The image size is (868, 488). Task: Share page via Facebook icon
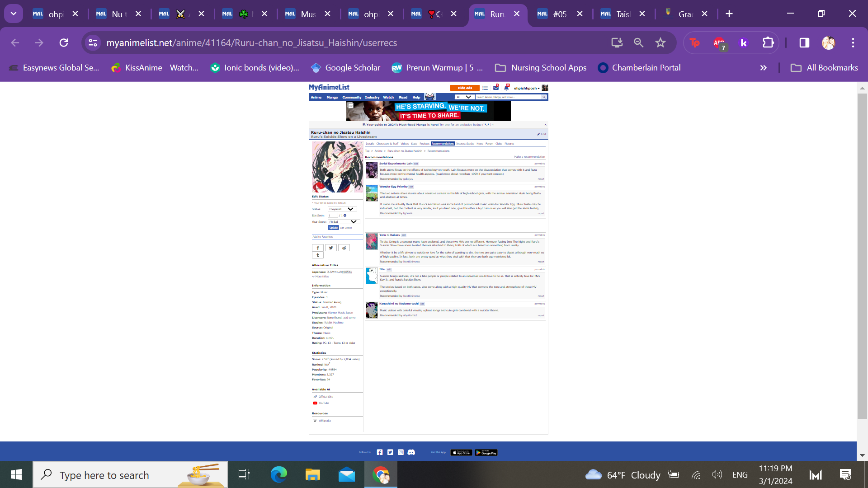click(318, 248)
